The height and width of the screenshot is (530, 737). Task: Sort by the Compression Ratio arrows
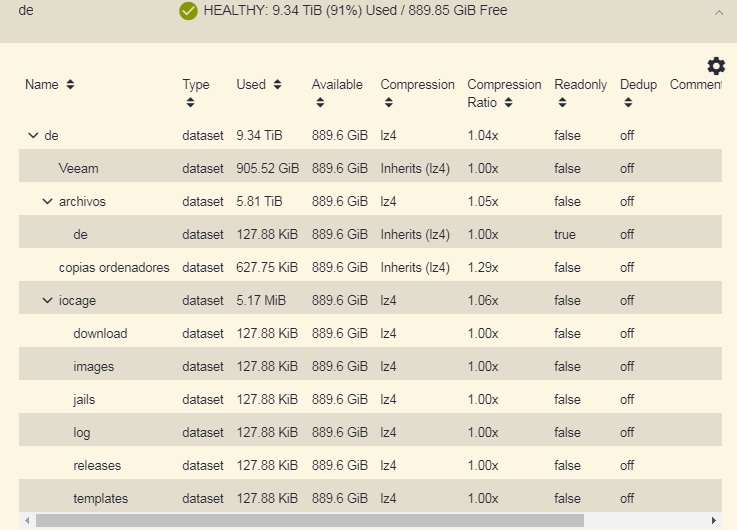tap(508, 103)
